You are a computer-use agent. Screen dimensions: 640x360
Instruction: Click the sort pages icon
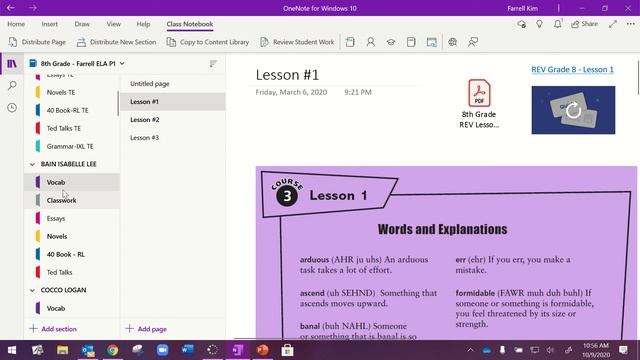point(213,64)
